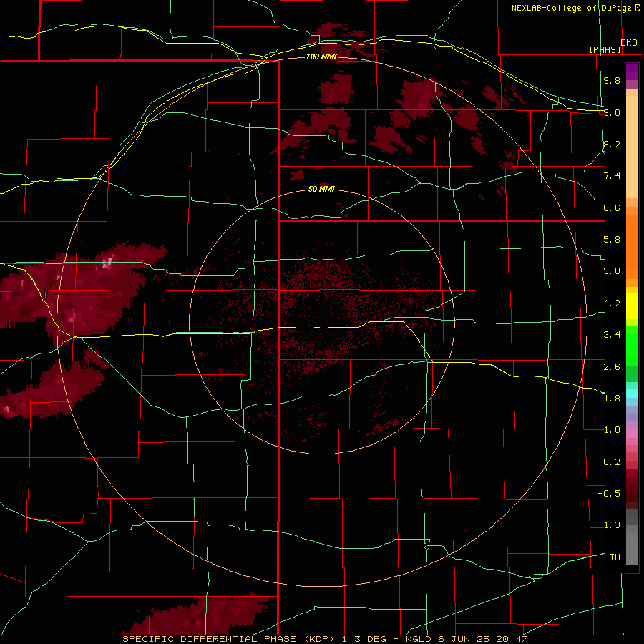Click the purple band at the top of the color scale
The width and height of the screenshot is (644, 644).
632,72
